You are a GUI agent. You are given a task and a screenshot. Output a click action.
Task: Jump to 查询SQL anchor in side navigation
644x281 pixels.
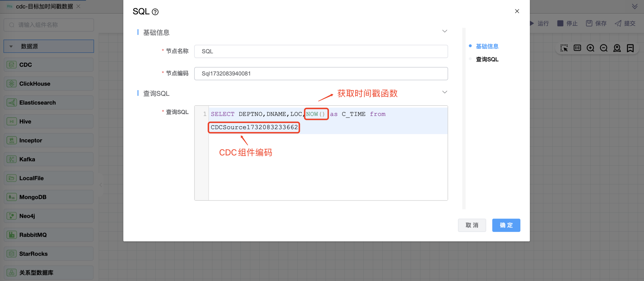click(487, 59)
